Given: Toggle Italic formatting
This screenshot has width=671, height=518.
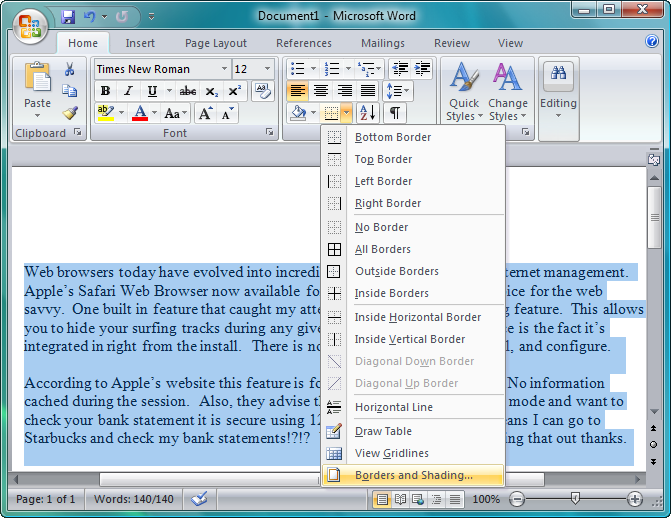Looking at the screenshot, I should [x=128, y=91].
